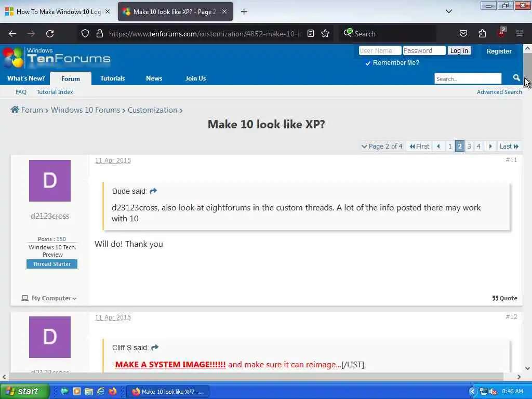Click the Register link
532x399 pixels.
(x=499, y=51)
